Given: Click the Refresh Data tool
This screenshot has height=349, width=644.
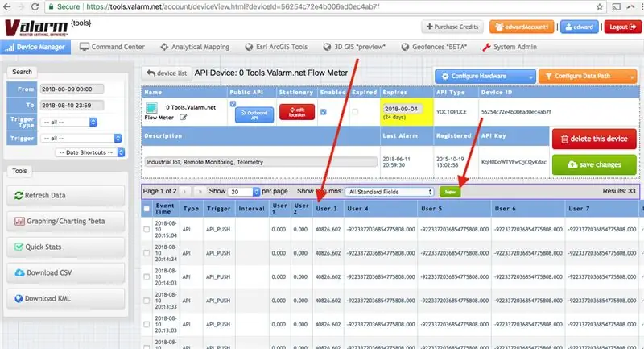Looking at the screenshot, I should [x=66, y=196].
